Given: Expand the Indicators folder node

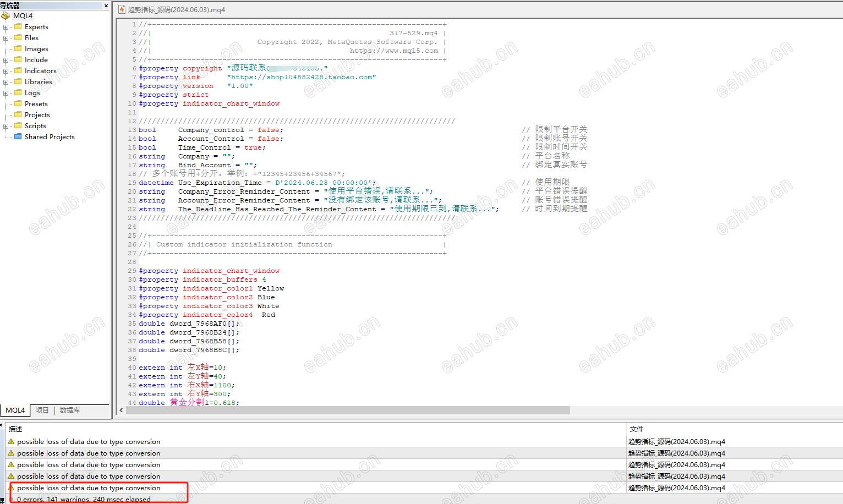Looking at the screenshot, I should pyautogui.click(x=6, y=71).
